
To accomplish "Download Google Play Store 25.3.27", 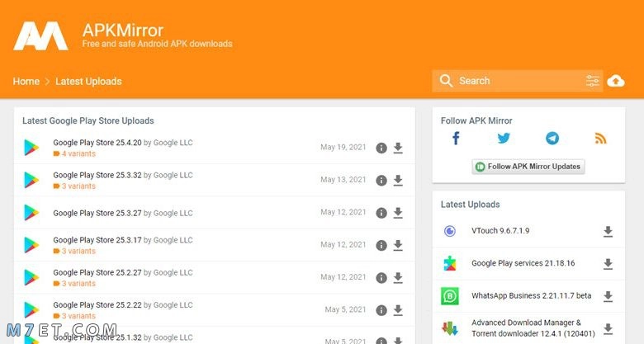I will (398, 213).
